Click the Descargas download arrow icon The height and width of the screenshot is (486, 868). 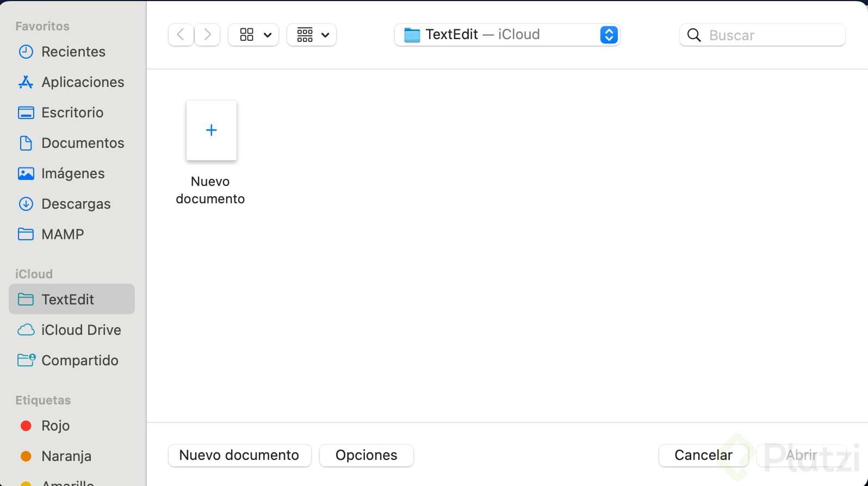pos(26,204)
